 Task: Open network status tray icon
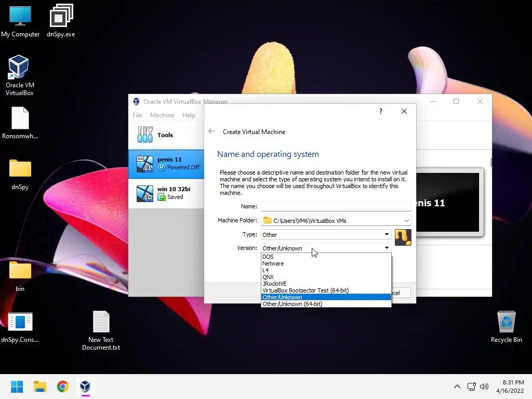point(471,387)
